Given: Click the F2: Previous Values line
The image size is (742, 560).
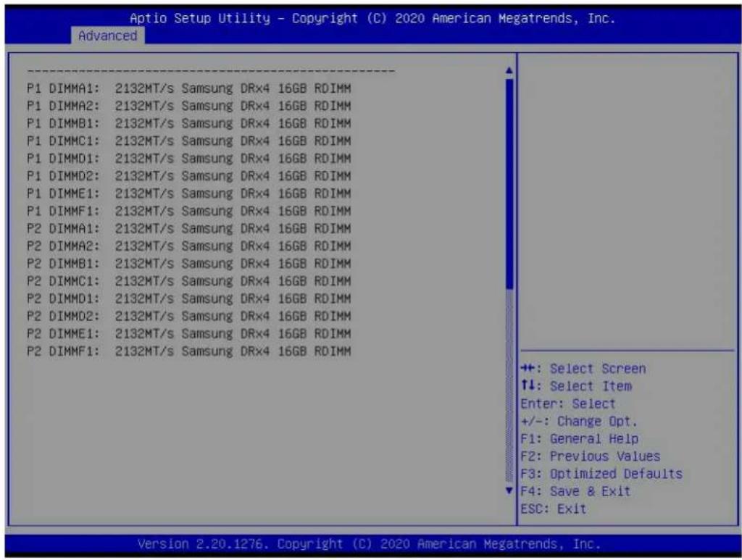Looking at the screenshot, I should tap(590, 456).
